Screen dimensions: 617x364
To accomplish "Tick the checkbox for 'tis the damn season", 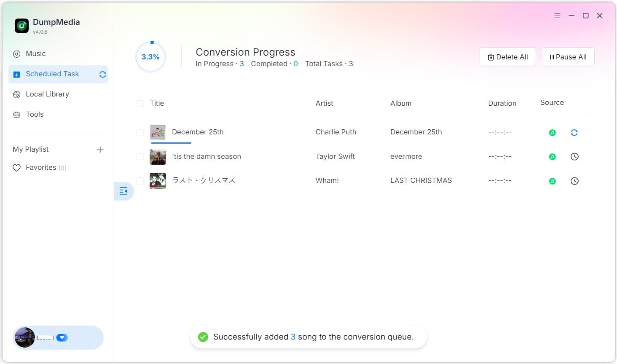I will coord(140,157).
